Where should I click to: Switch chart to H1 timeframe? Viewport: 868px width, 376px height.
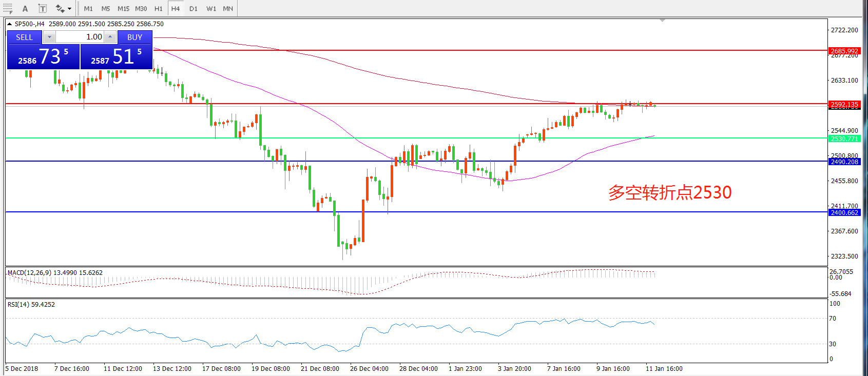(158, 9)
